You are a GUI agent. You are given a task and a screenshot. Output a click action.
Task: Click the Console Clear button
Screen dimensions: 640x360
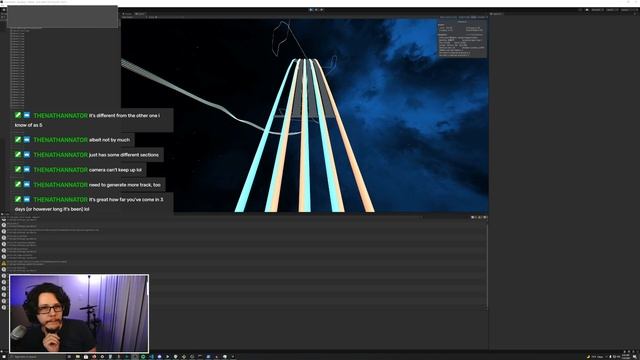click(4, 217)
